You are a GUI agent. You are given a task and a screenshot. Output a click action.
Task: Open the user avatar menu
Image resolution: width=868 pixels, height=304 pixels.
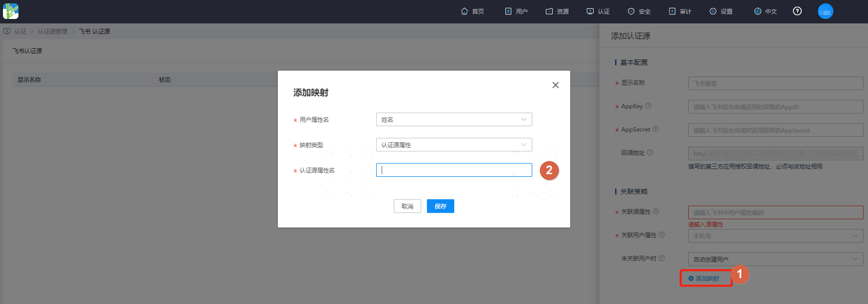[826, 11]
